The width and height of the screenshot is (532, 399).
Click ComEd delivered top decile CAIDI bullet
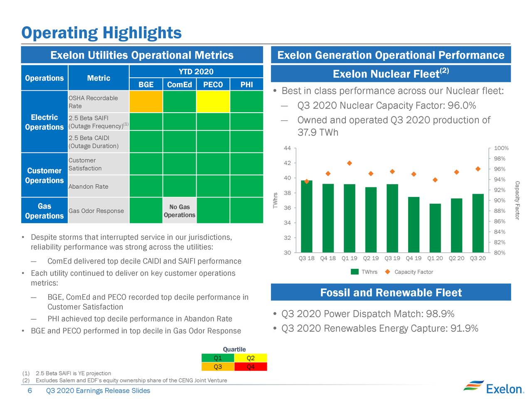point(144,261)
